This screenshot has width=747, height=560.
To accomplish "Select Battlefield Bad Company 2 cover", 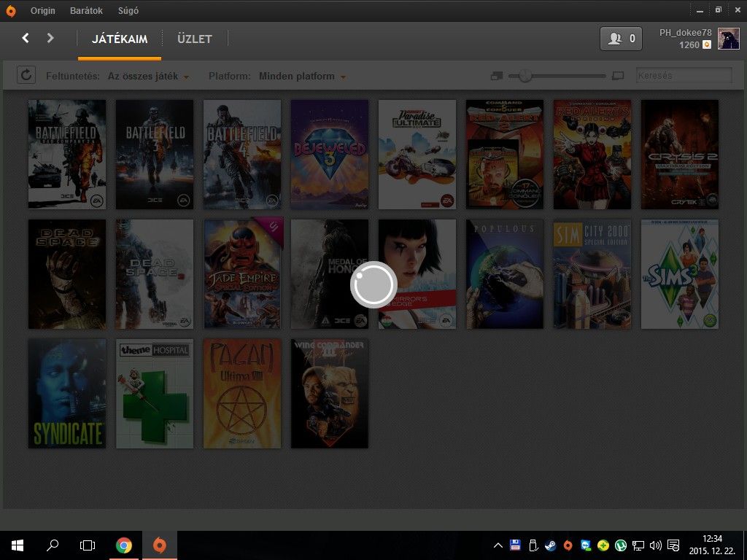I will (x=67, y=155).
